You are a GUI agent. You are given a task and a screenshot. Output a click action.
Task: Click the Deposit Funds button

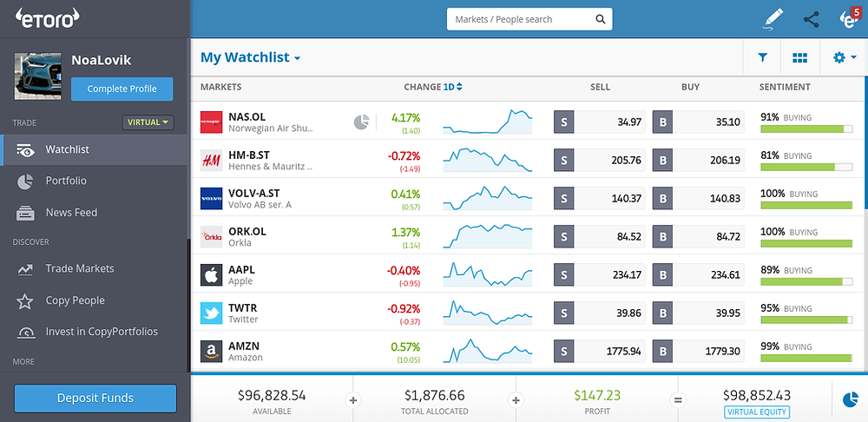coord(95,399)
